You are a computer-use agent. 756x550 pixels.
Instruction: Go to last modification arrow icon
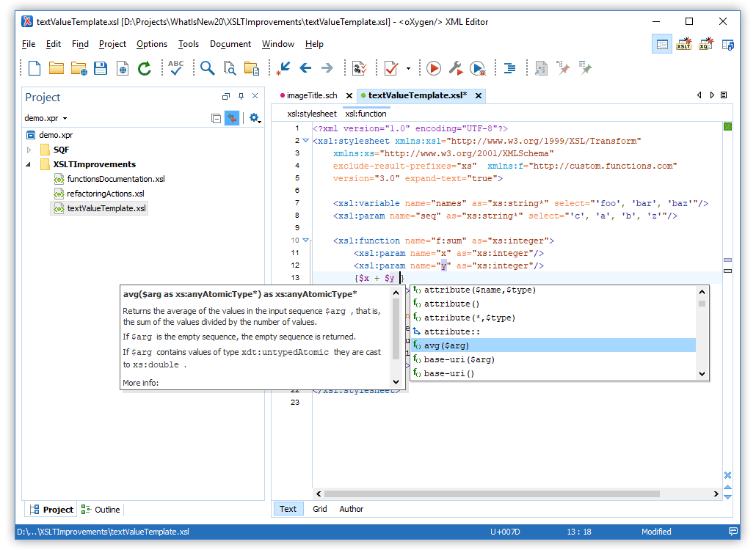pos(283,68)
